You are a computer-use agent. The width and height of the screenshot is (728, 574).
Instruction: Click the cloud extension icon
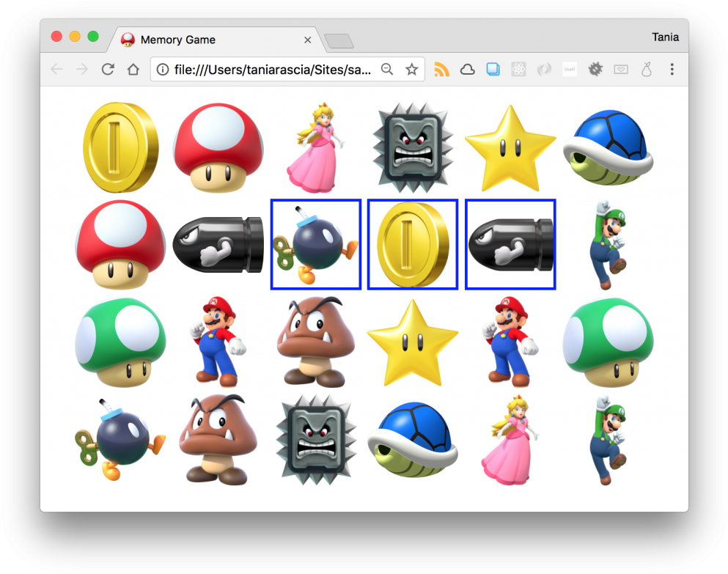(467, 70)
